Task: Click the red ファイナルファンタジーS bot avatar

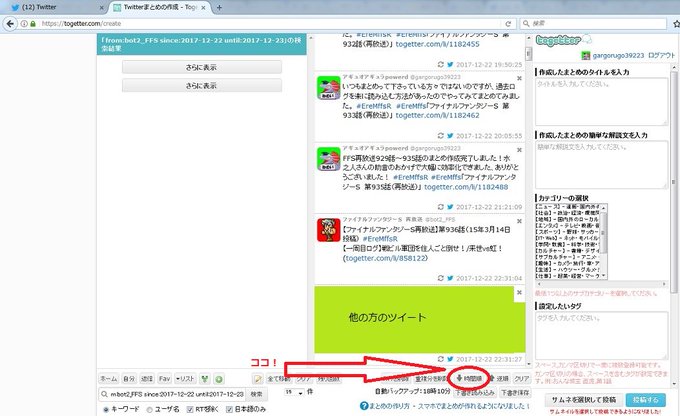Action: (x=328, y=230)
